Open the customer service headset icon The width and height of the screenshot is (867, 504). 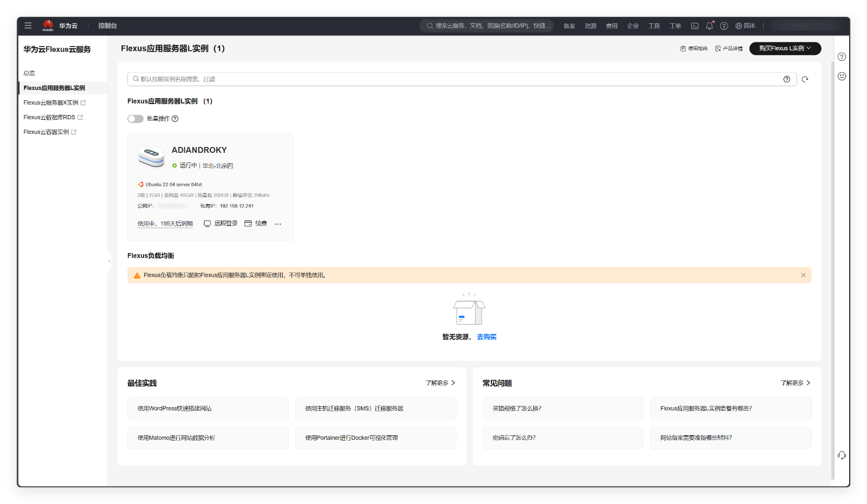[842, 455]
